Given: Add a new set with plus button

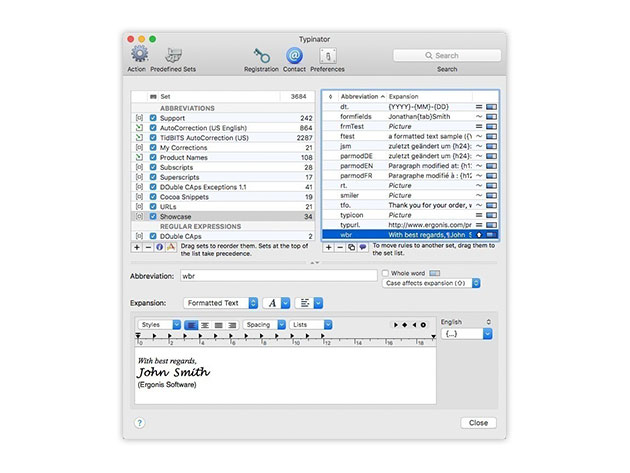Looking at the screenshot, I should 137,247.
